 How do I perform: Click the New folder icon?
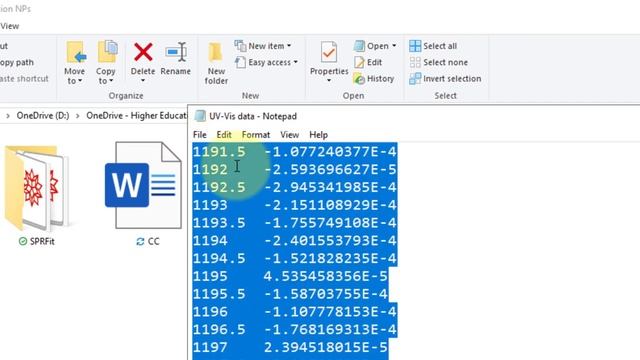pyautogui.click(x=216, y=52)
